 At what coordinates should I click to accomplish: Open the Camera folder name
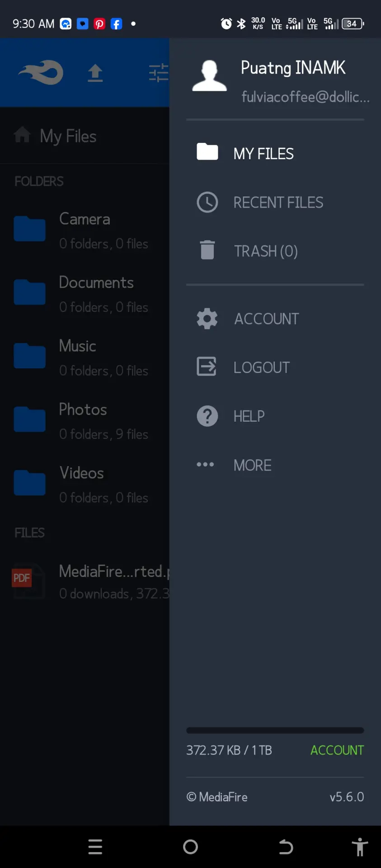(x=85, y=219)
